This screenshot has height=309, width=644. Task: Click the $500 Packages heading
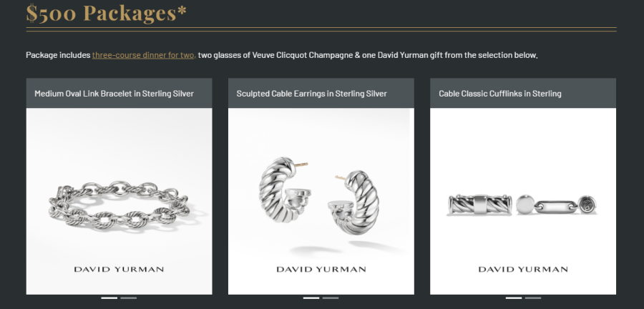pos(107,13)
